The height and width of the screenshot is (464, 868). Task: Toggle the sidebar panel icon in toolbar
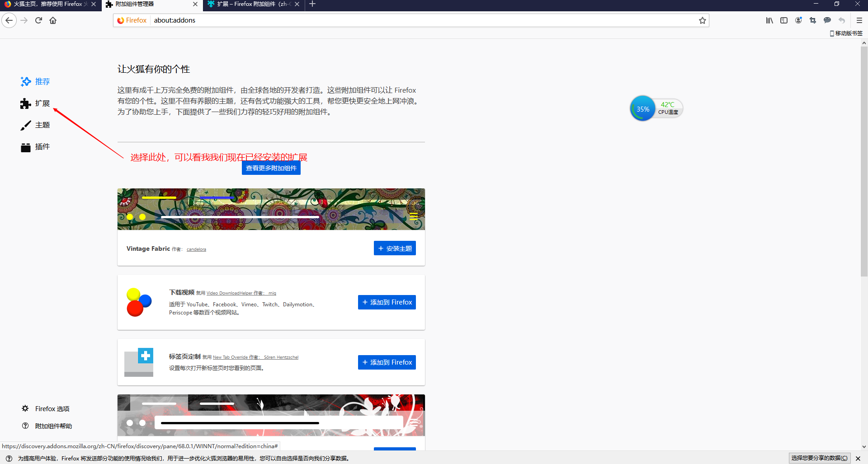(x=784, y=20)
